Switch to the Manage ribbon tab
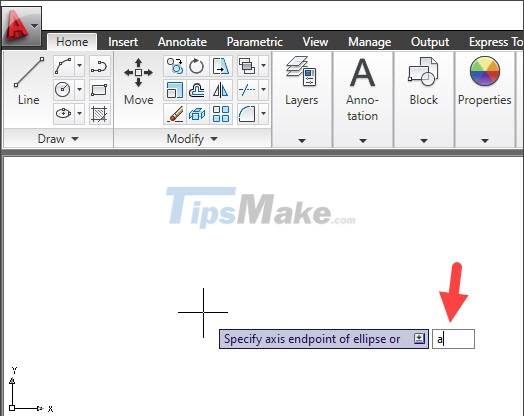Screen dimensions: 524x416 (x=370, y=42)
